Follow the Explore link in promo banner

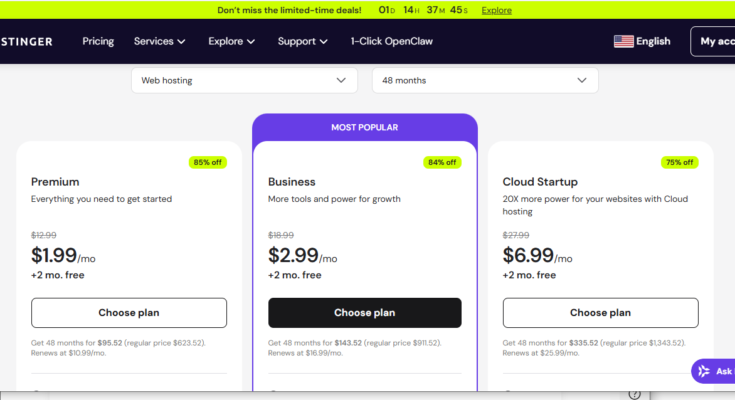(x=496, y=10)
